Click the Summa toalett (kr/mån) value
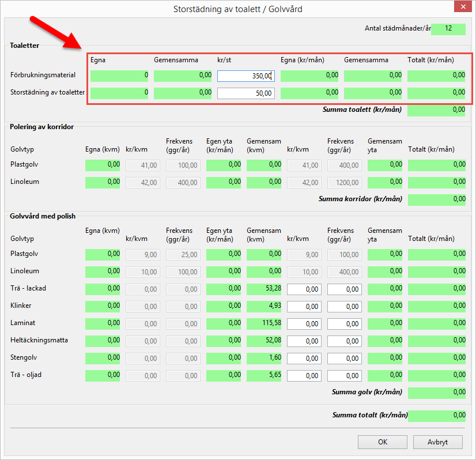 [436, 110]
